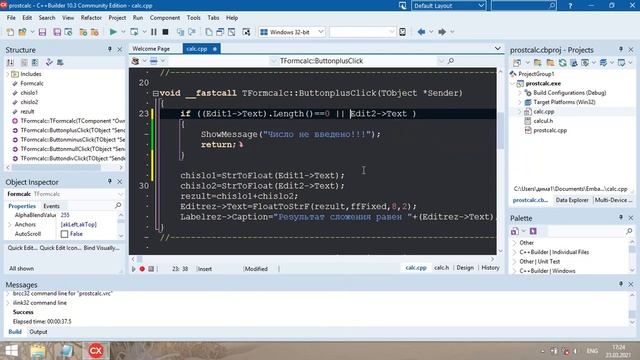Viewport: 640px width, 360px height.
Task: Click the Windows Start button
Action: [11, 351]
